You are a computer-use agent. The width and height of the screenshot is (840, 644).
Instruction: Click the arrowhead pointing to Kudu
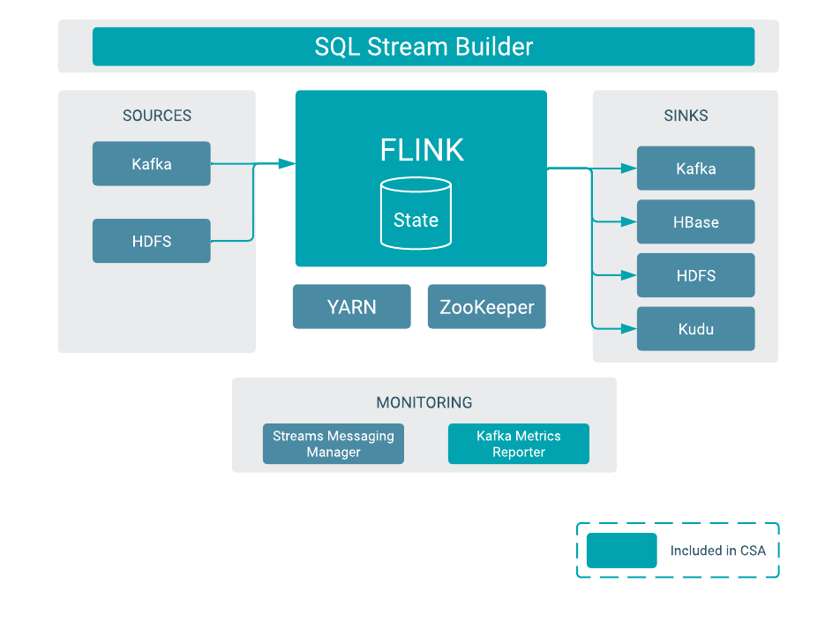coord(628,329)
